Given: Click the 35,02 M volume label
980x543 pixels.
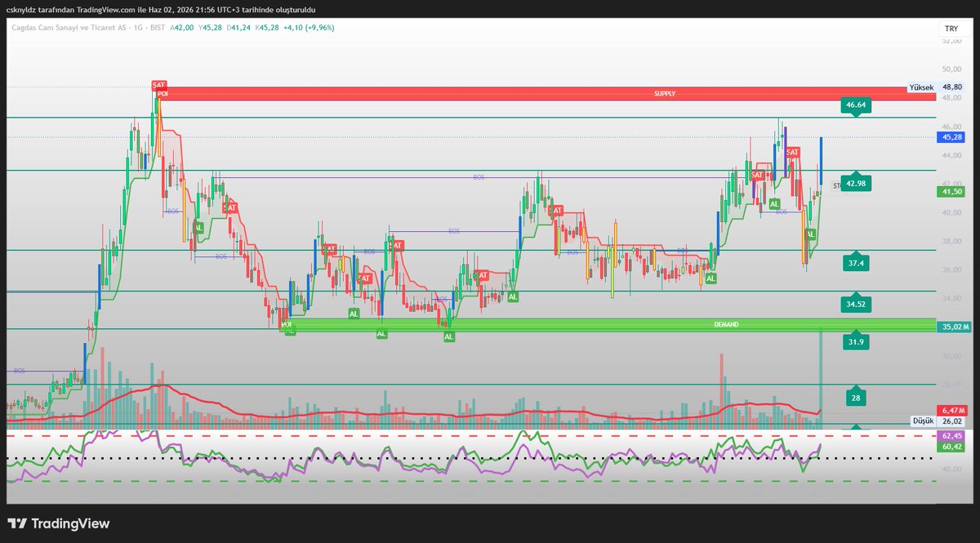Looking at the screenshot, I should [954, 327].
